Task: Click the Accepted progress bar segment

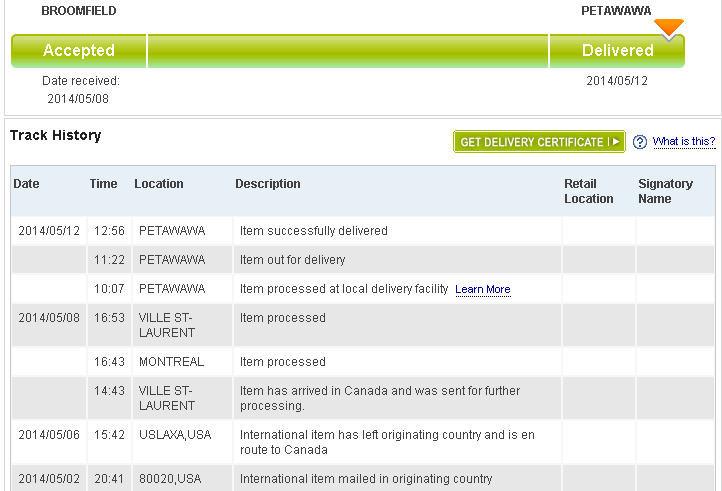Action: pyautogui.click(x=79, y=51)
